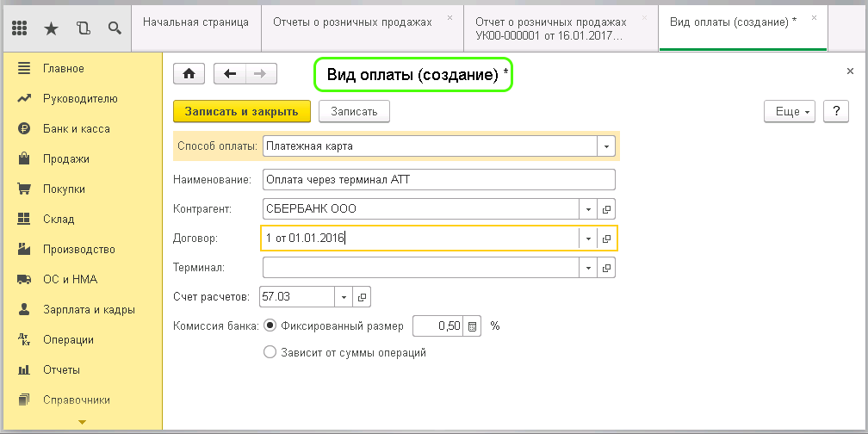The image size is (868, 434).
Task: Open Favorites star icon
Action: [x=51, y=28]
